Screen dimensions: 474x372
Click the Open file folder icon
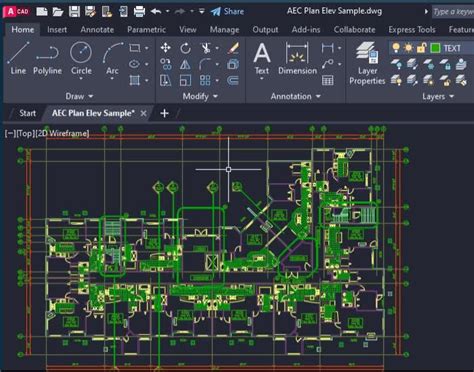pyautogui.click(x=58, y=12)
